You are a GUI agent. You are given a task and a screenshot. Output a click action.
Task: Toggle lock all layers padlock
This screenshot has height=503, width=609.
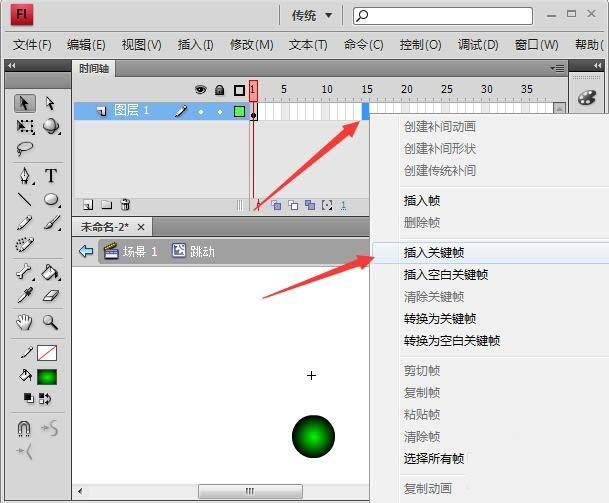click(x=219, y=90)
